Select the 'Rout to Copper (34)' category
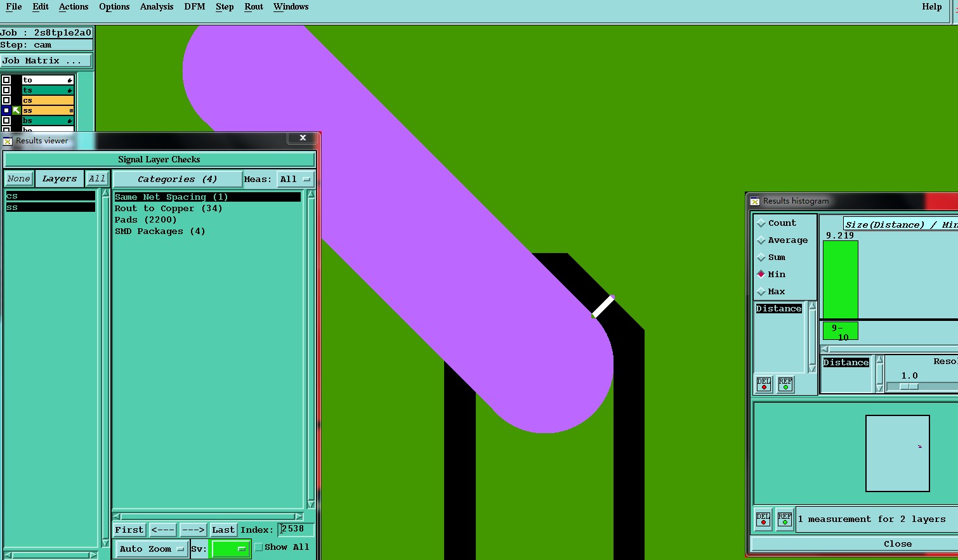This screenshot has height=560, width=958. [x=168, y=209]
